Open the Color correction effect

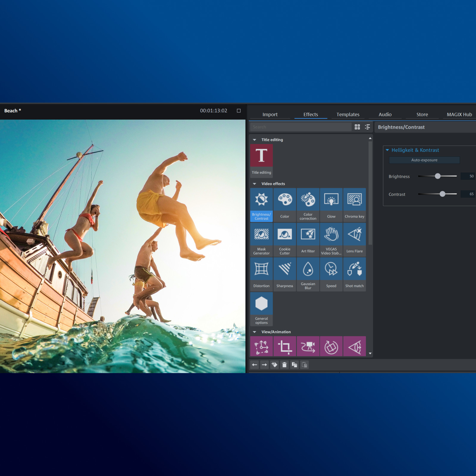tap(308, 205)
